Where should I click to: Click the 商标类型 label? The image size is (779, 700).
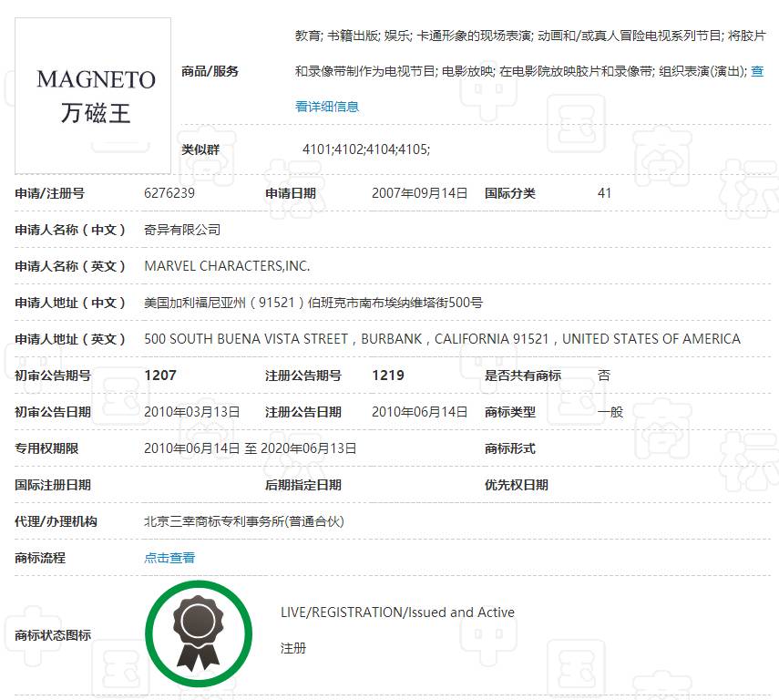[509, 412]
